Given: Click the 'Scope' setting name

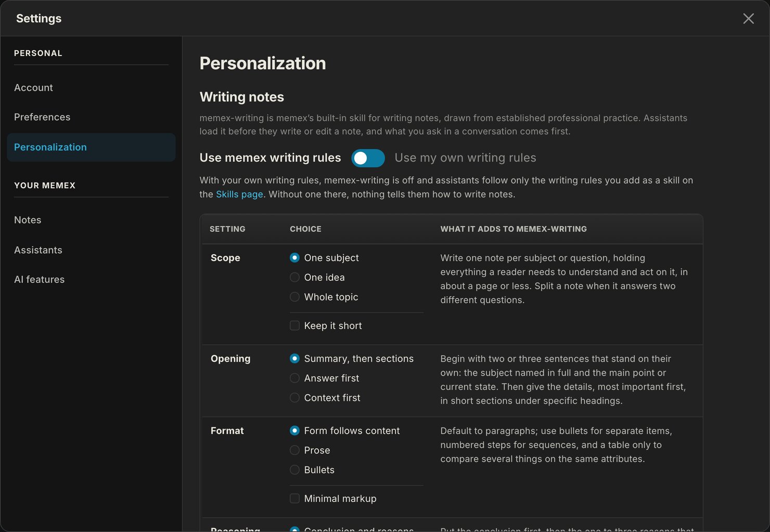Looking at the screenshot, I should pyautogui.click(x=225, y=258).
